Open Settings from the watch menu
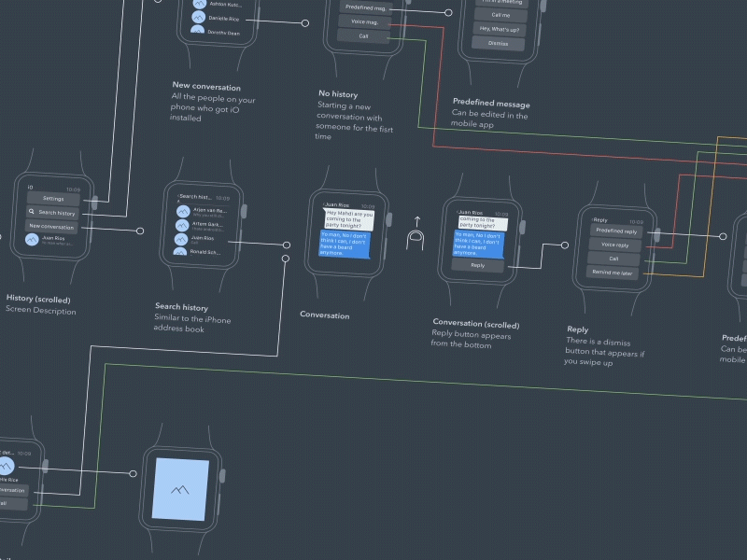 pos(53,199)
